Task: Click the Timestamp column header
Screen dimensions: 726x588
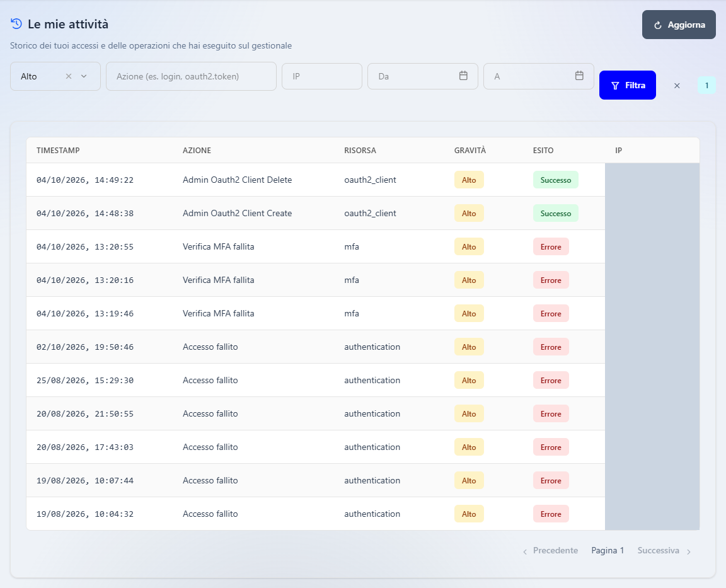Action: pos(58,151)
